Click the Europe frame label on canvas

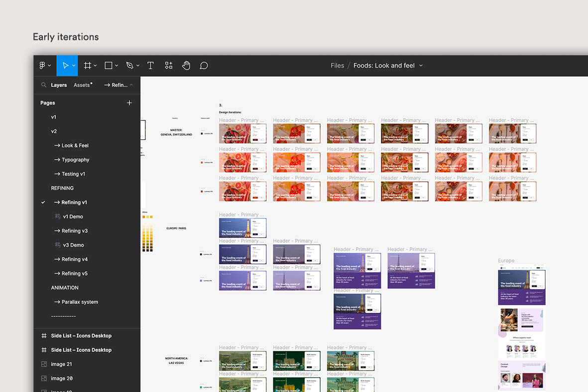pyautogui.click(x=506, y=261)
